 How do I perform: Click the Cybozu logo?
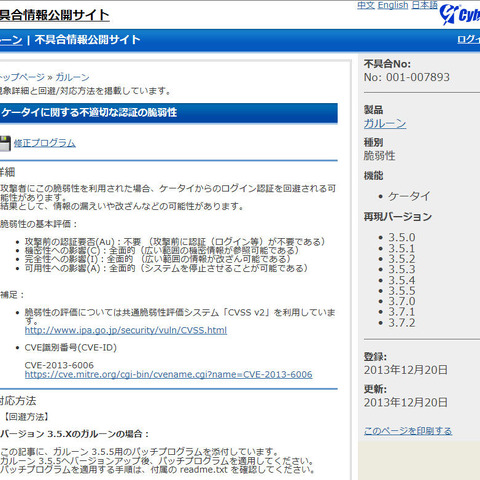[460, 14]
